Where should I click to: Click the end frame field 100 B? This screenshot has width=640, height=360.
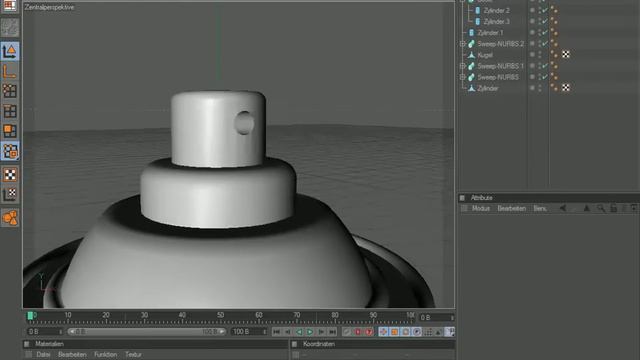pos(249,332)
